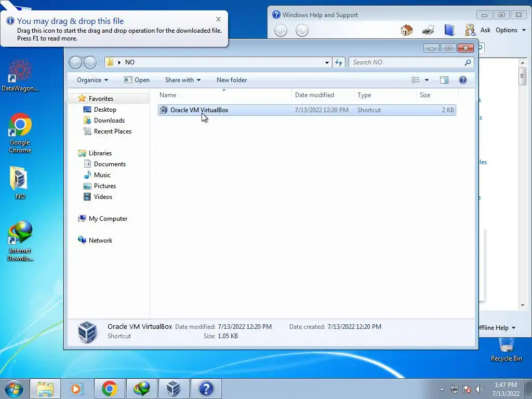
Task: Click the magnifier icon in Search NO box
Action: coord(468,62)
